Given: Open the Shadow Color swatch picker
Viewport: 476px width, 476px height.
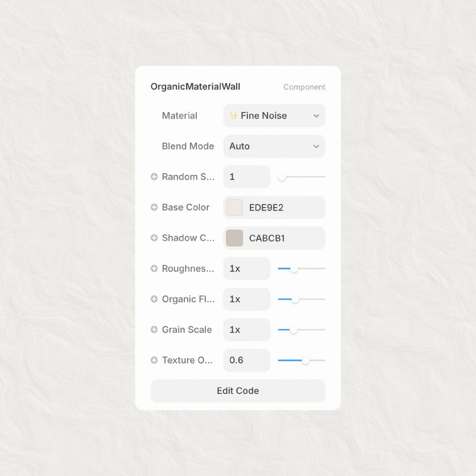Looking at the screenshot, I should point(234,238).
